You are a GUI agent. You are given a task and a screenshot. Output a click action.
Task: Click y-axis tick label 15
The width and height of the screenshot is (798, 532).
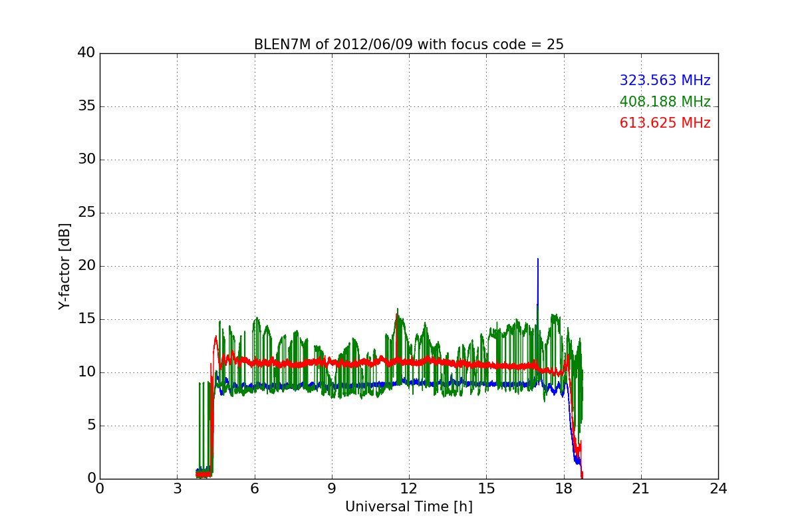[86, 319]
